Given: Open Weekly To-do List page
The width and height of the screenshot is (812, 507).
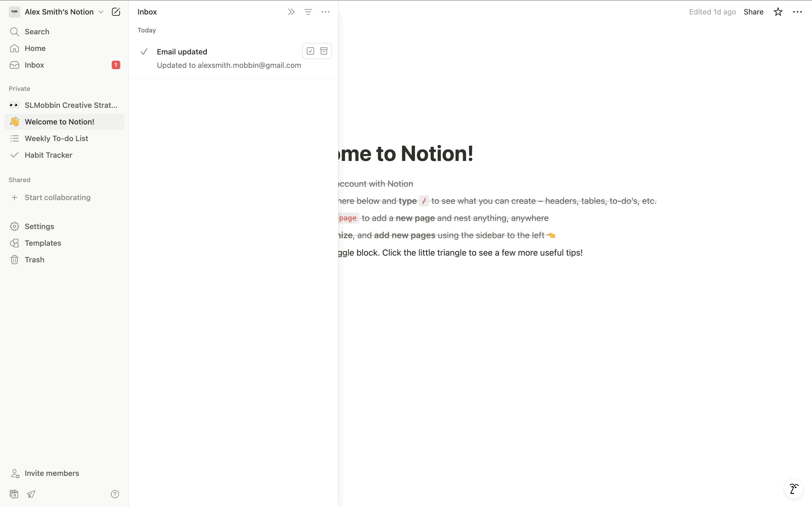Looking at the screenshot, I should [56, 138].
